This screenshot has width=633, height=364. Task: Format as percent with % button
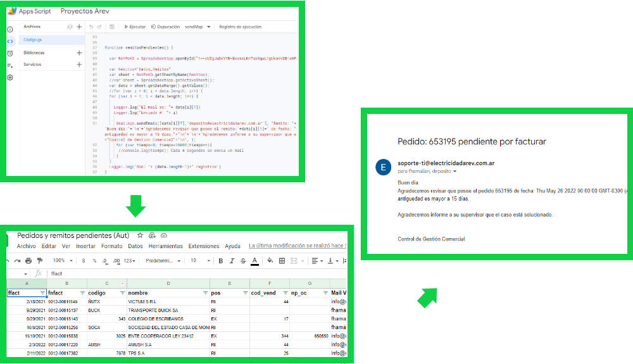(94, 261)
